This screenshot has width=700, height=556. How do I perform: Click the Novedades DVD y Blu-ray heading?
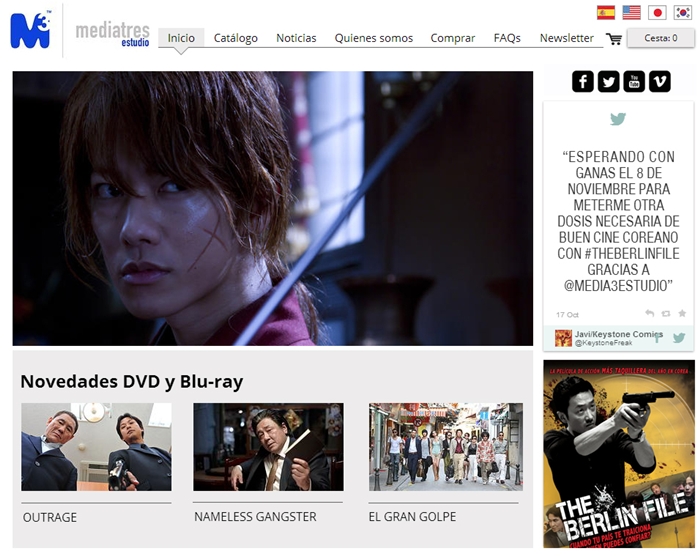coord(132,381)
